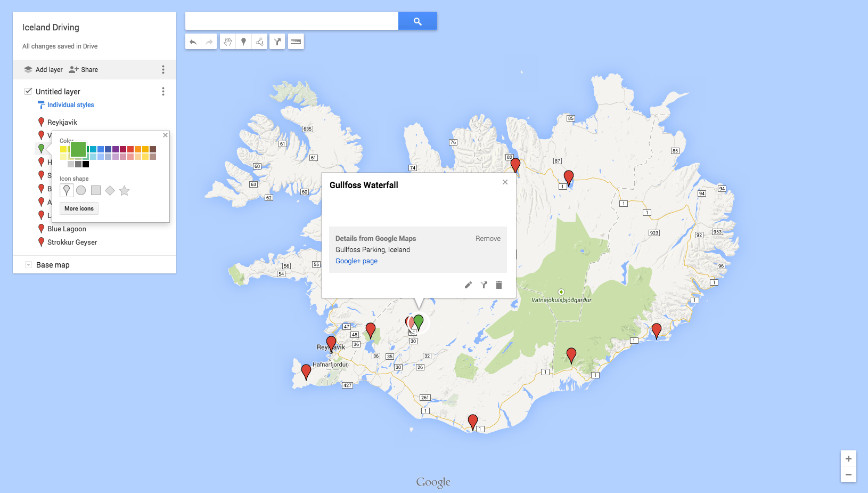Click the green Gullfoss marker on the map
Screen dimensions: 868x493
pyautogui.click(x=419, y=321)
